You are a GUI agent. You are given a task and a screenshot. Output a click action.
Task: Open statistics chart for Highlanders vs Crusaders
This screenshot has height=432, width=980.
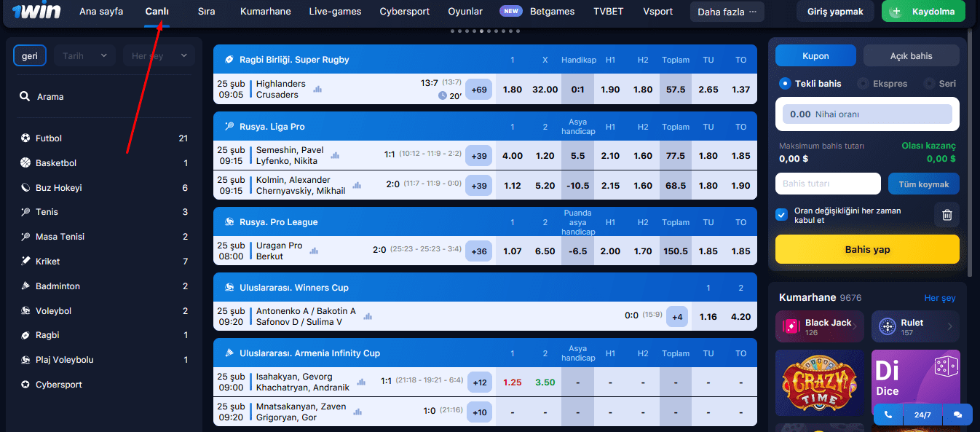[317, 89]
